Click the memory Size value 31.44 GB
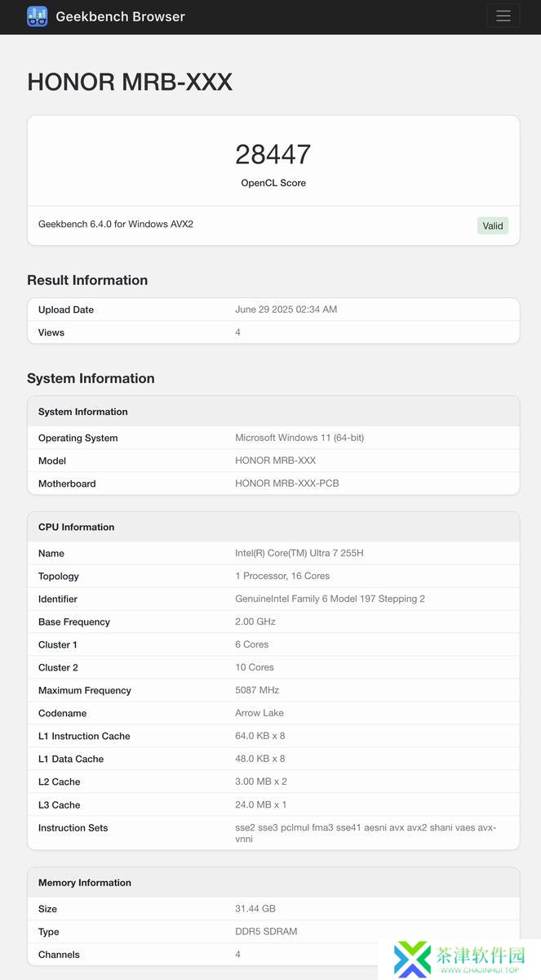 [255, 909]
